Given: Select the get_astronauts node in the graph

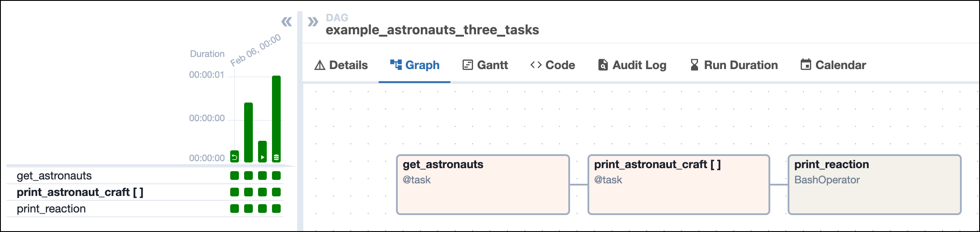Looking at the screenshot, I should click(483, 185).
